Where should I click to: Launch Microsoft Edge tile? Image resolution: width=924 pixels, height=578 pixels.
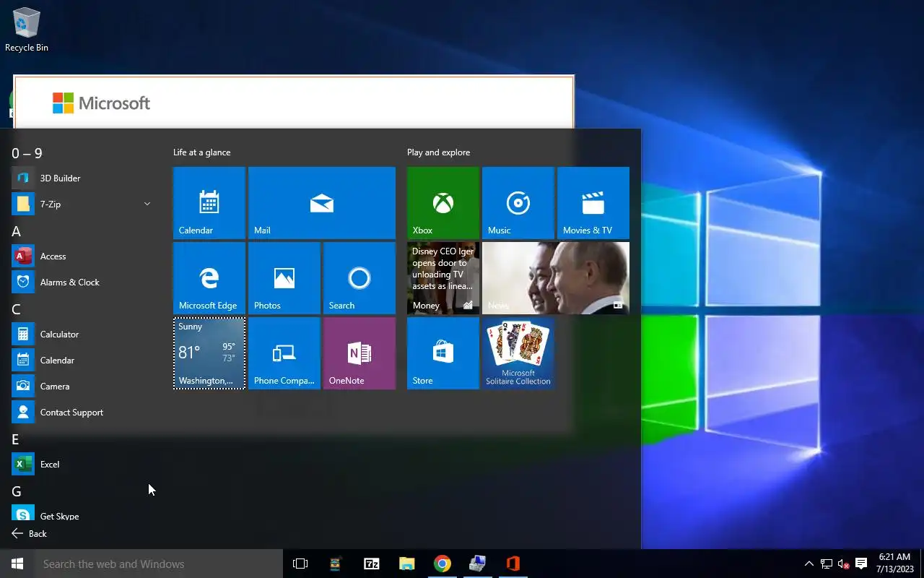coord(209,278)
